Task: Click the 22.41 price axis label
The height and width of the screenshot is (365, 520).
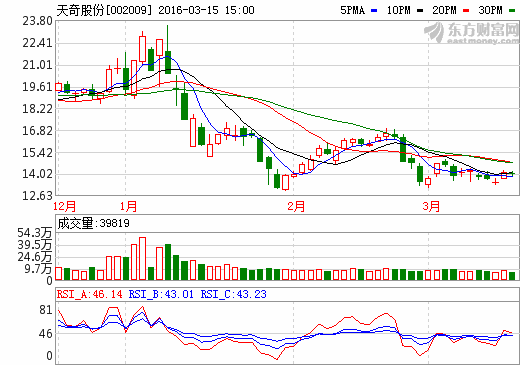Action: pyautogui.click(x=37, y=43)
